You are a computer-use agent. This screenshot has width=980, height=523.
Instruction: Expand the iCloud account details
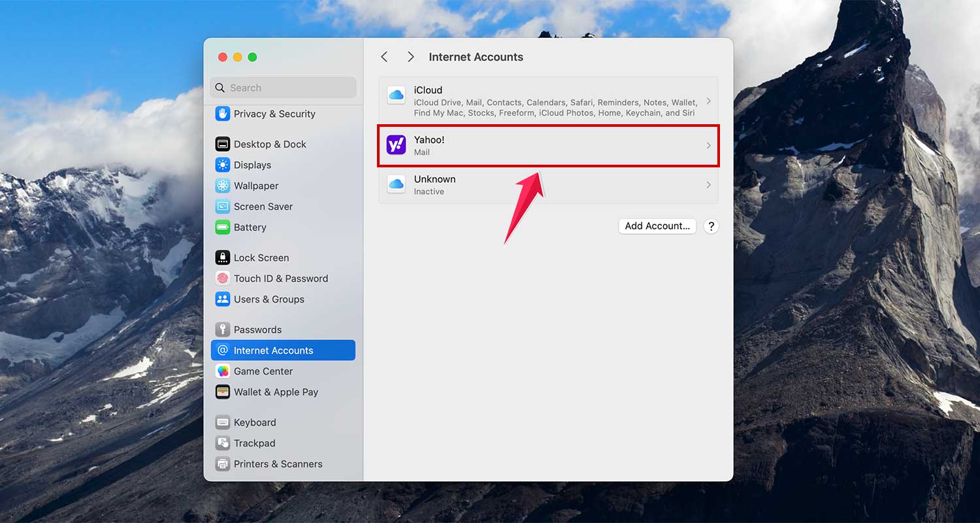click(549, 101)
